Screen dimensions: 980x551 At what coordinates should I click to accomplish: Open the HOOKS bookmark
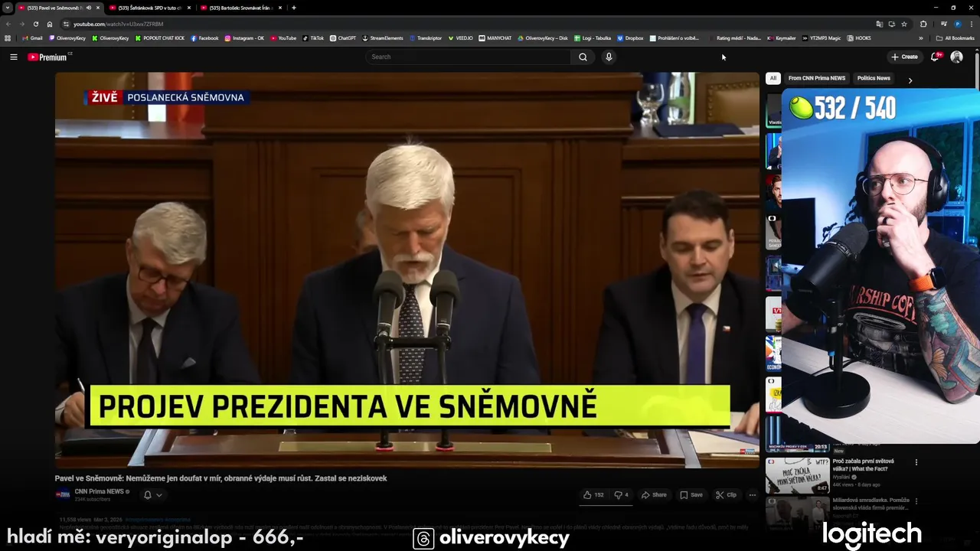[859, 37]
